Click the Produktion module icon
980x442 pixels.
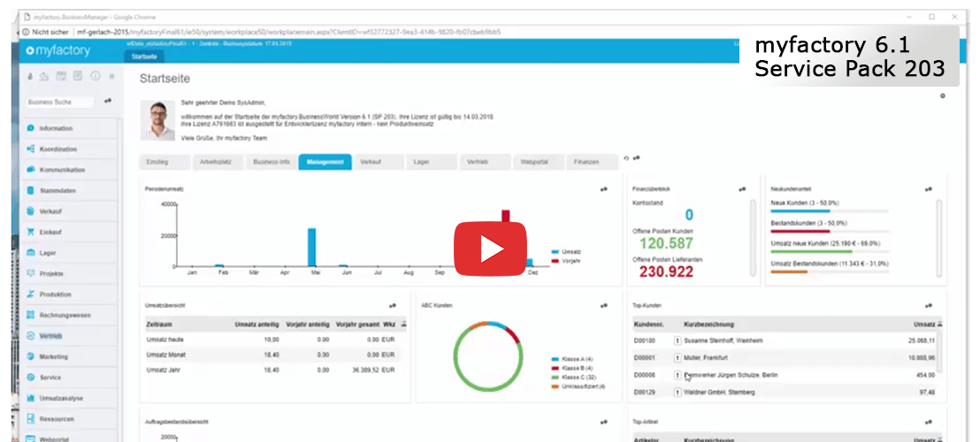click(x=30, y=294)
